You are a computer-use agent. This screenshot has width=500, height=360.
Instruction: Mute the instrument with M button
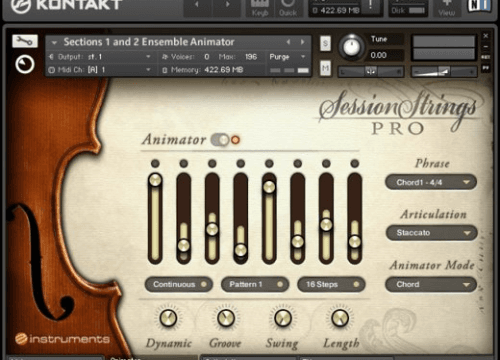coord(325,68)
